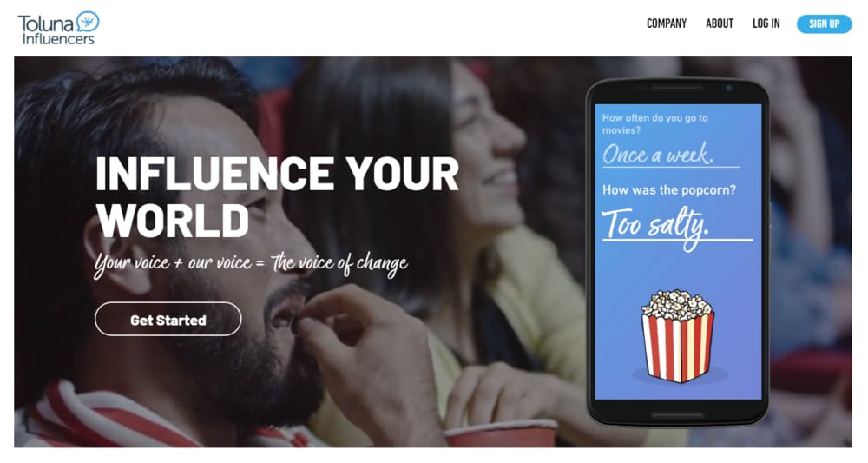Viewport: 868px width, 463px height.
Task: Click the blue SIGN UP button
Action: (x=824, y=23)
